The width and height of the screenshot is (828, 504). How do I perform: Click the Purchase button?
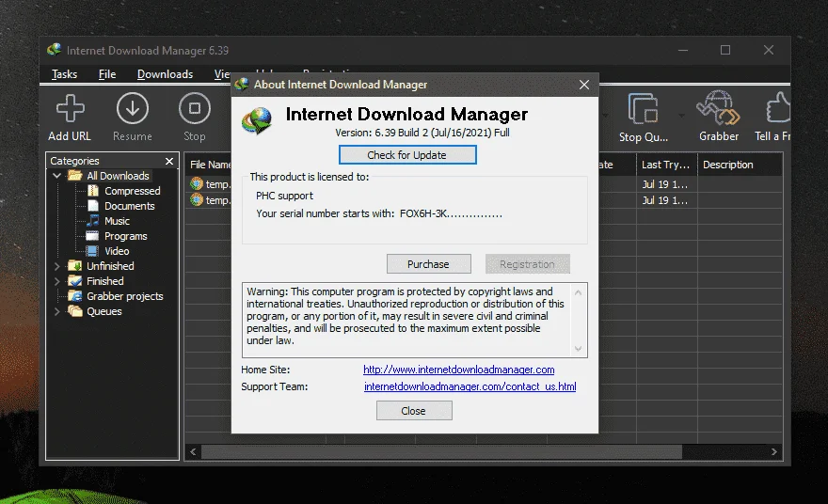(428, 264)
